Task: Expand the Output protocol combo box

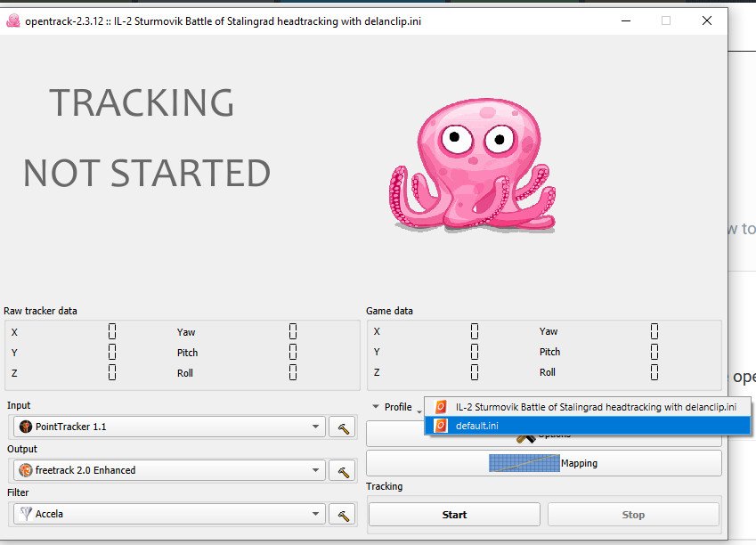Action: coord(169,470)
